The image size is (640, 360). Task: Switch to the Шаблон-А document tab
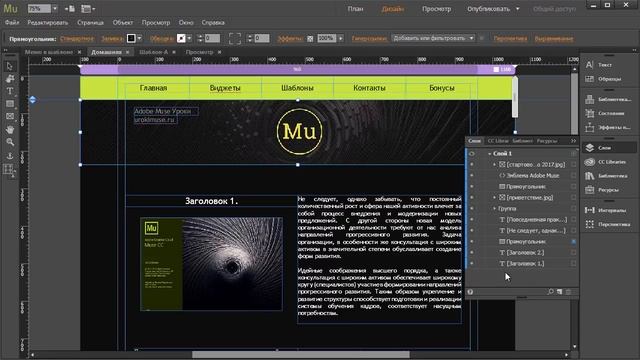pyautogui.click(x=153, y=52)
